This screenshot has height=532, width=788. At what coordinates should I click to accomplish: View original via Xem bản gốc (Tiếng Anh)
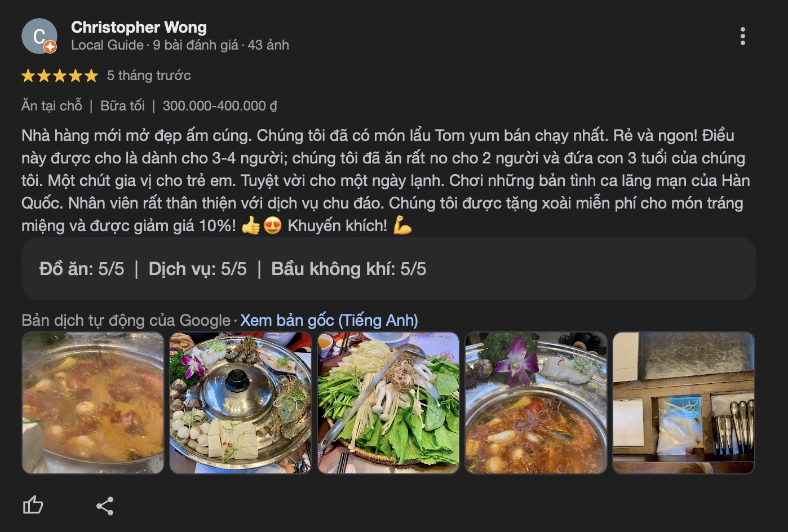point(329,320)
